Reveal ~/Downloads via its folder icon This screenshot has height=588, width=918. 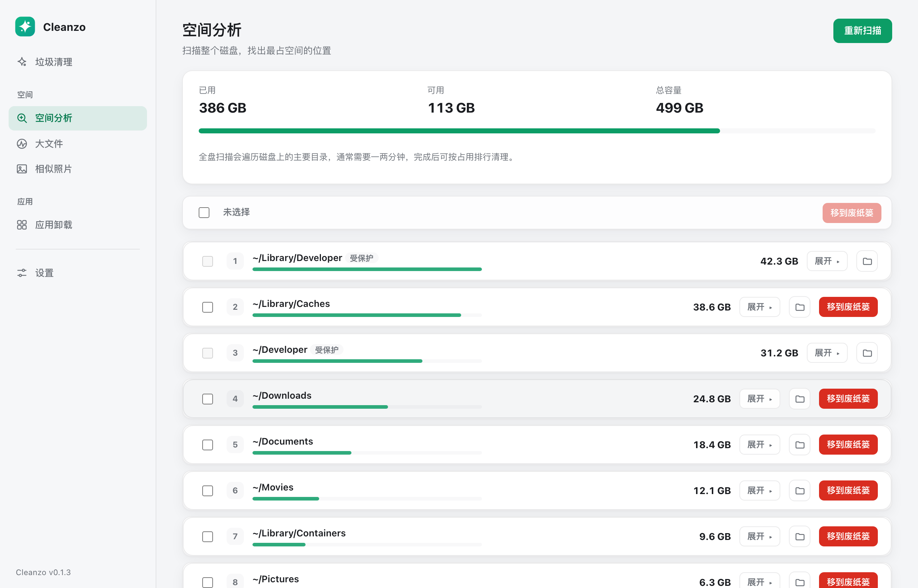[800, 399]
